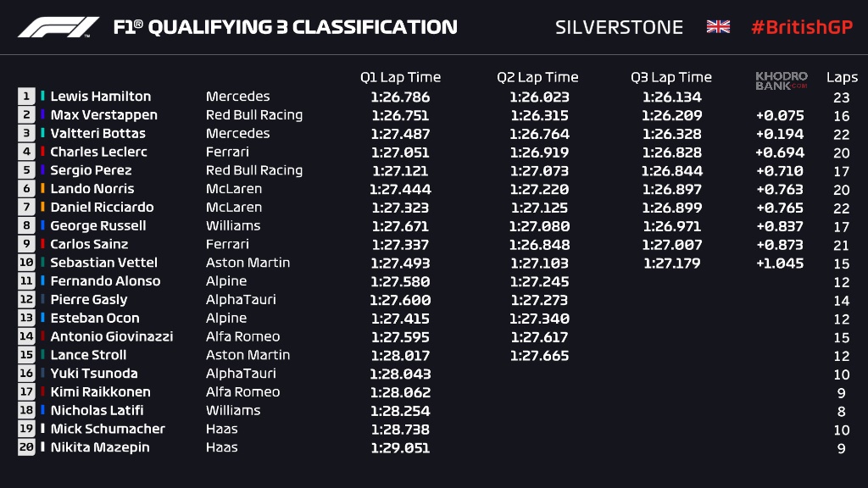
Task: Click the Max Verstappen driver name
Action: coord(103,115)
